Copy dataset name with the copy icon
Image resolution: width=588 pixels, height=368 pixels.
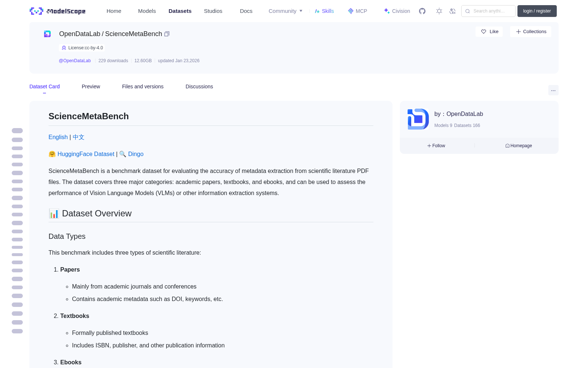click(x=167, y=34)
